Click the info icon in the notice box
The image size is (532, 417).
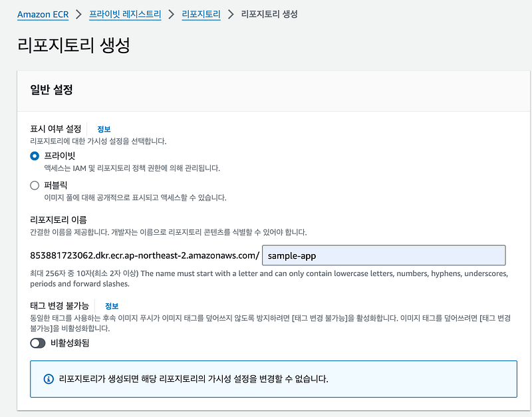[49, 379]
